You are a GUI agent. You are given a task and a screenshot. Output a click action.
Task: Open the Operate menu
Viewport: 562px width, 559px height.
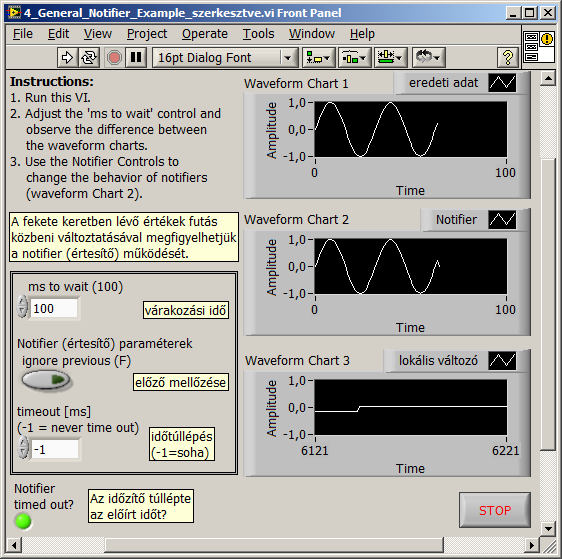pyautogui.click(x=205, y=34)
